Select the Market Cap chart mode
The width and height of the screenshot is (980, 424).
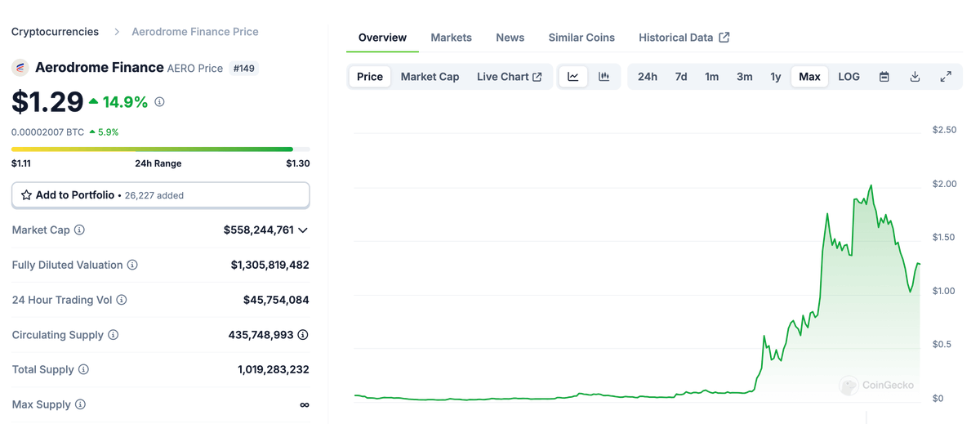[430, 77]
